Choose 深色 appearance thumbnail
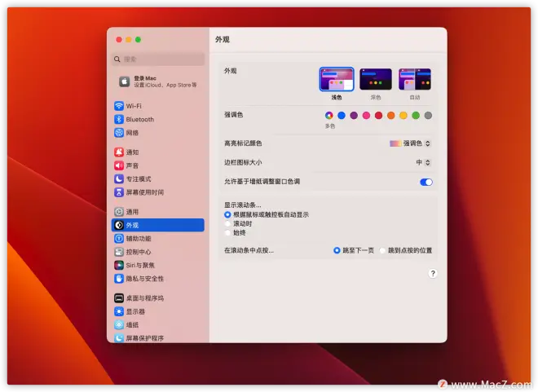Image resolution: width=538 pixels, height=392 pixels. [376, 79]
